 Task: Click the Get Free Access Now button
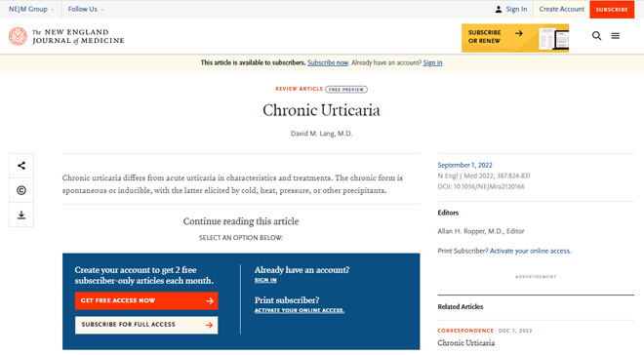146,300
